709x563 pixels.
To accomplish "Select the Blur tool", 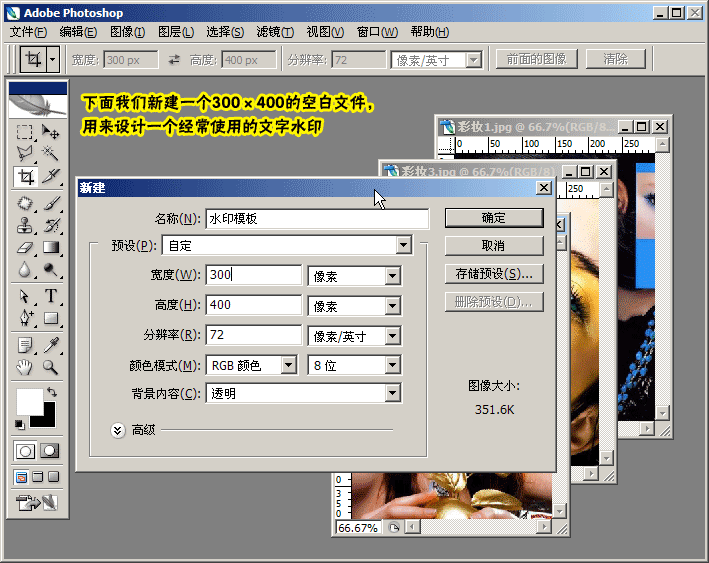I will click(24, 270).
